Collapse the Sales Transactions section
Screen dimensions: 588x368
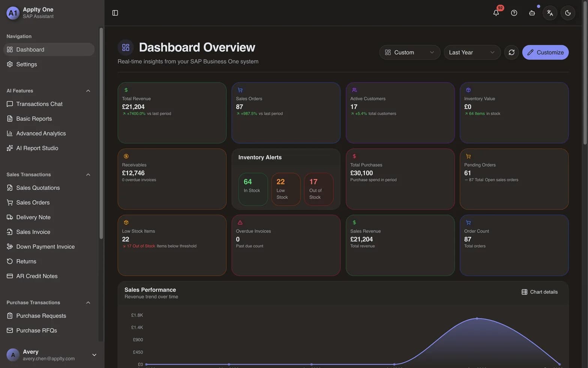click(88, 175)
